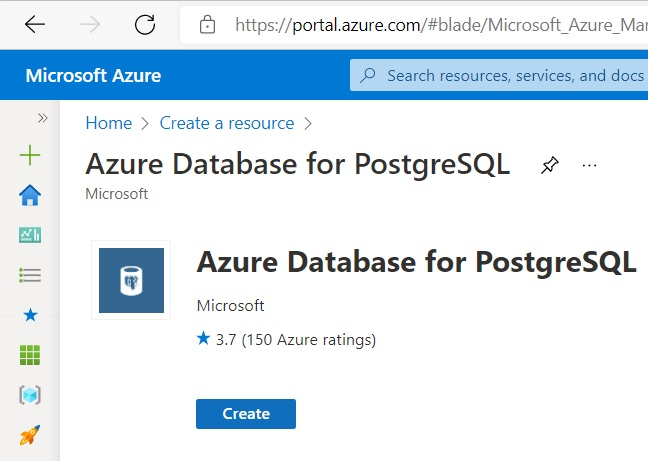The width and height of the screenshot is (648, 461).
Task: Click the padlock site info icon
Action: pos(207,25)
